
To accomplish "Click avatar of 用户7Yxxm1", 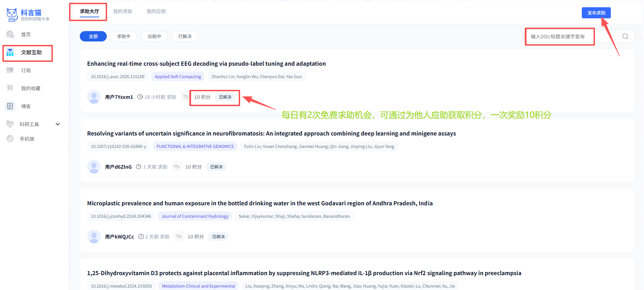I will point(94,97).
